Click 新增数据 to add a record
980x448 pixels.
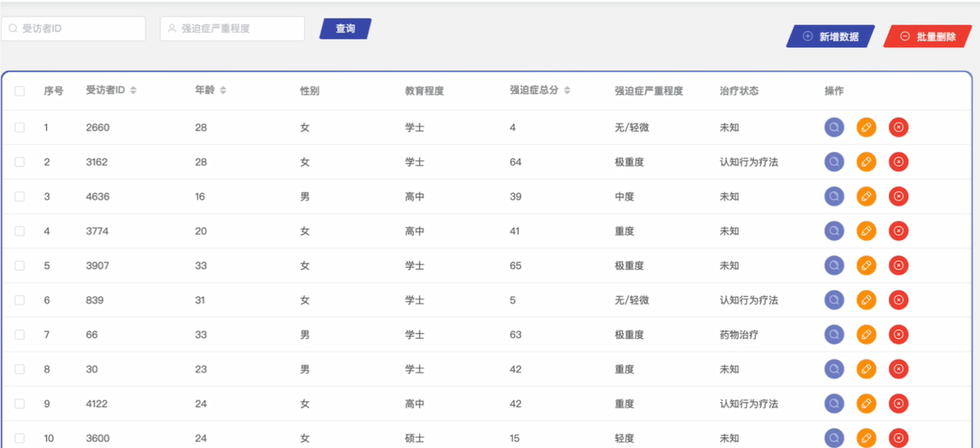click(831, 36)
